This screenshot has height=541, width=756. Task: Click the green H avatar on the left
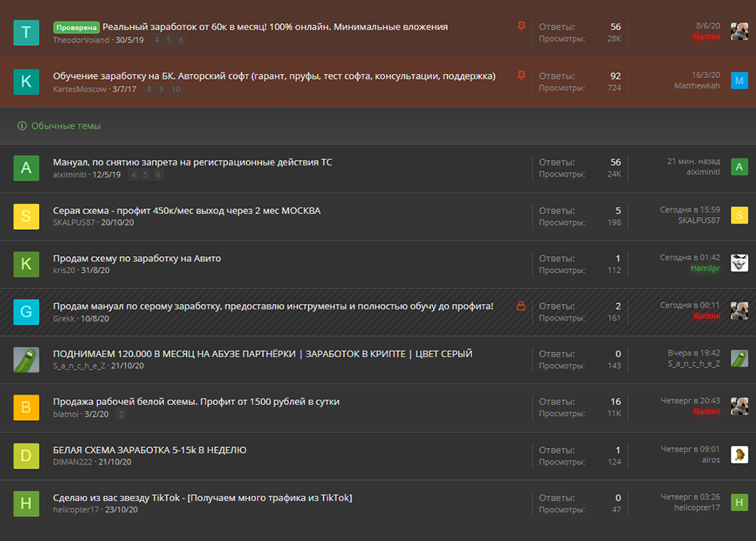pyautogui.click(x=26, y=503)
